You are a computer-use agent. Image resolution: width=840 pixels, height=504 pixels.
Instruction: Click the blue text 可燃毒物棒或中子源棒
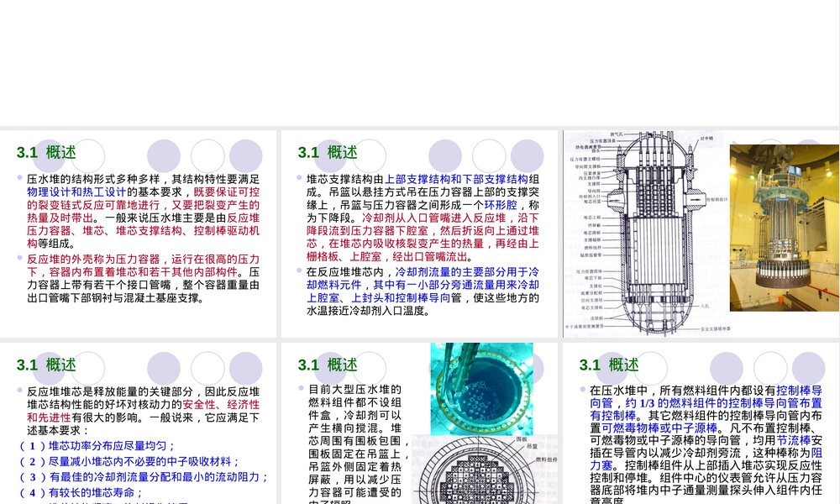[659, 428]
